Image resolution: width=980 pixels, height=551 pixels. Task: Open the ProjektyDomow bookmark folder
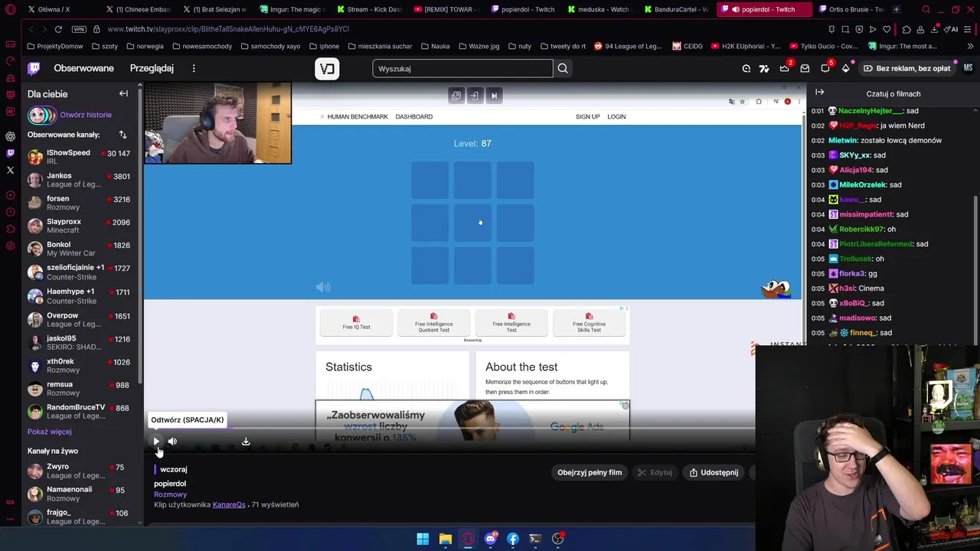click(x=54, y=46)
